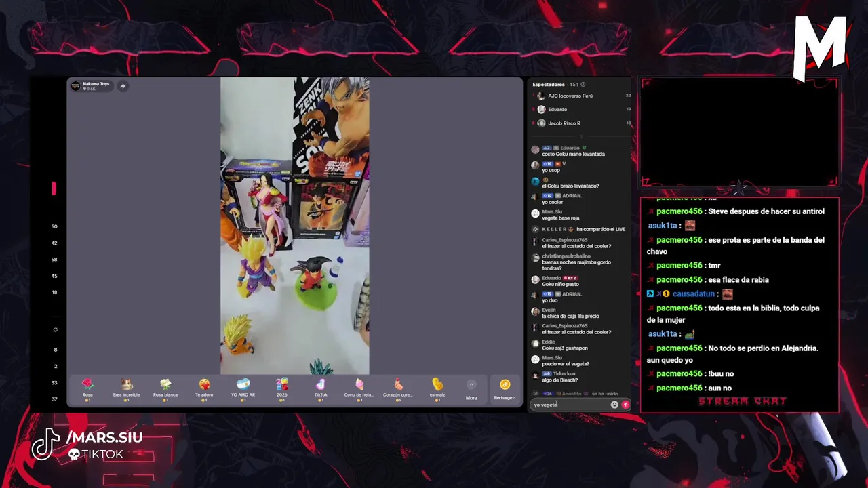Open christianpaulrobalino username in chat
Viewport: 868px width, 488px height.
click(566, 256)
